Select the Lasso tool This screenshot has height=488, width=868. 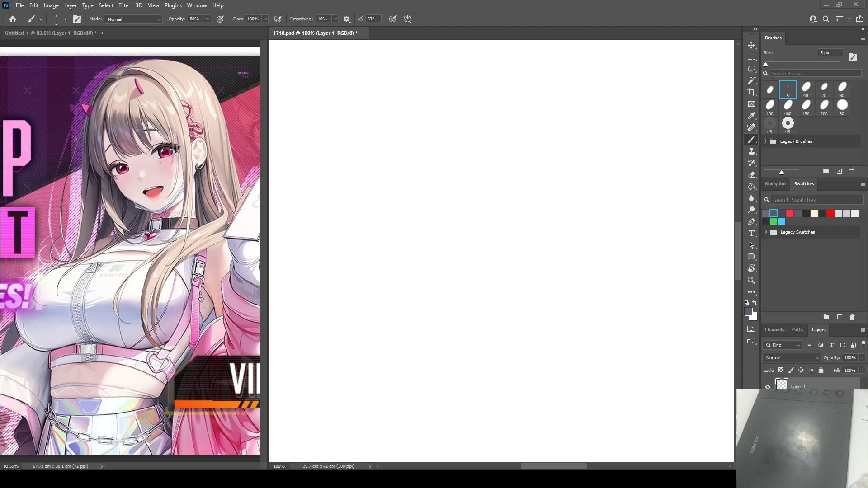[x=751, y=69]
